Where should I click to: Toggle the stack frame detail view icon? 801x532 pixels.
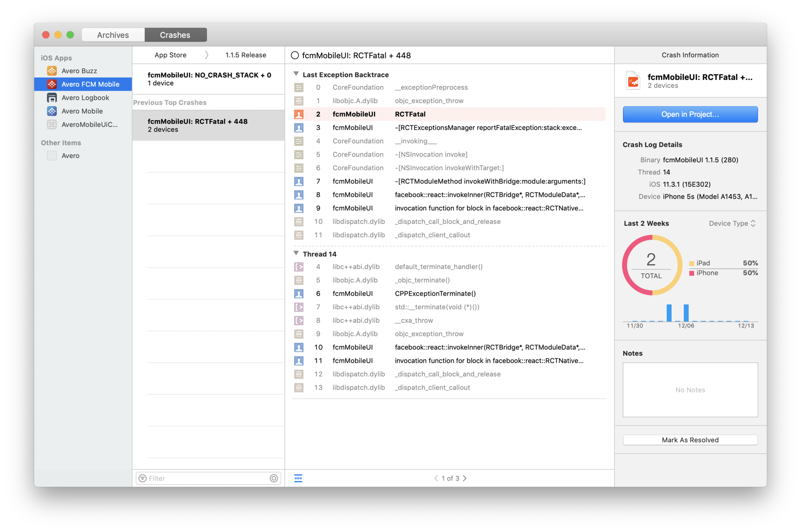click(298, 478)
